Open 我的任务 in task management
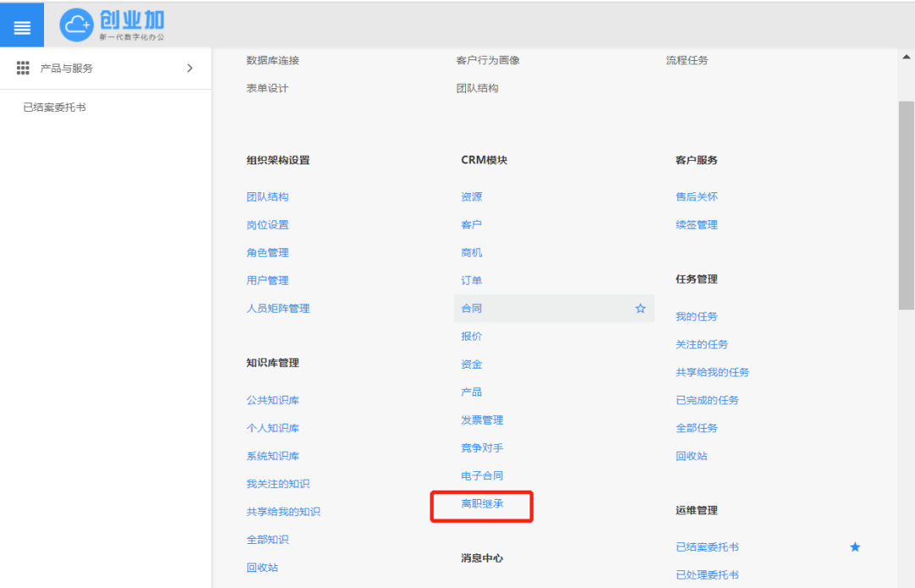 click(x=696, y=316)
